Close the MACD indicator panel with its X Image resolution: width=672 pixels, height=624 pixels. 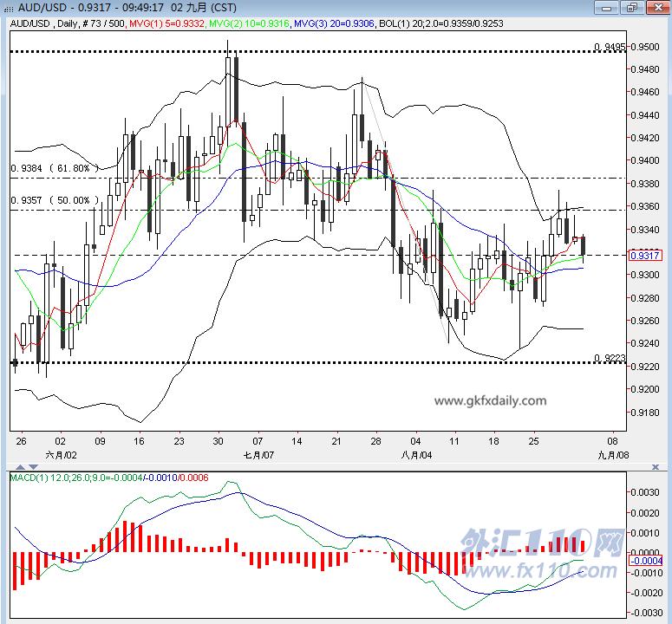655,467
